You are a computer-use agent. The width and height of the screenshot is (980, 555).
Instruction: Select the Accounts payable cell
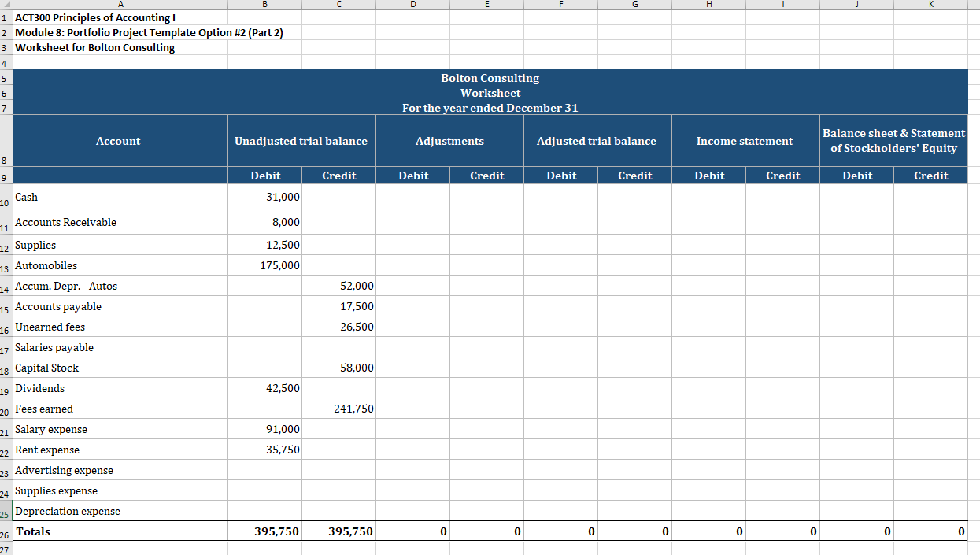[x=120, y=306]
